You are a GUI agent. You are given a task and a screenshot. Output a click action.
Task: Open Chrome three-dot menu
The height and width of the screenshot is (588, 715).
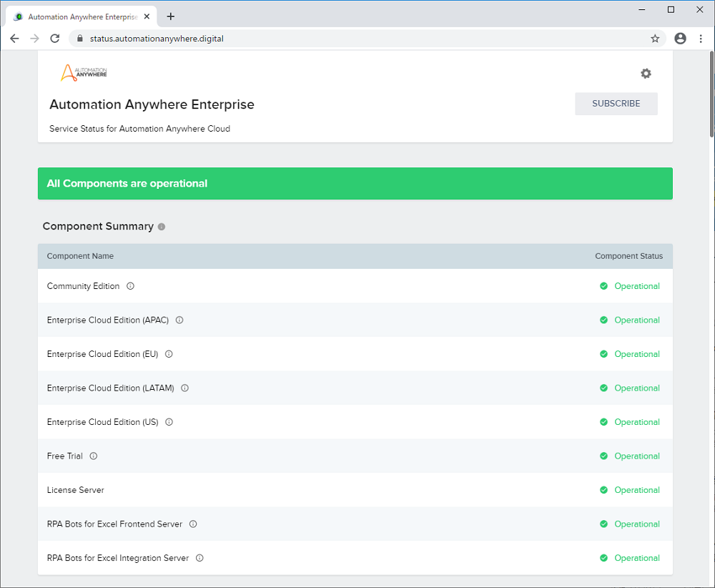click(701, 39)
